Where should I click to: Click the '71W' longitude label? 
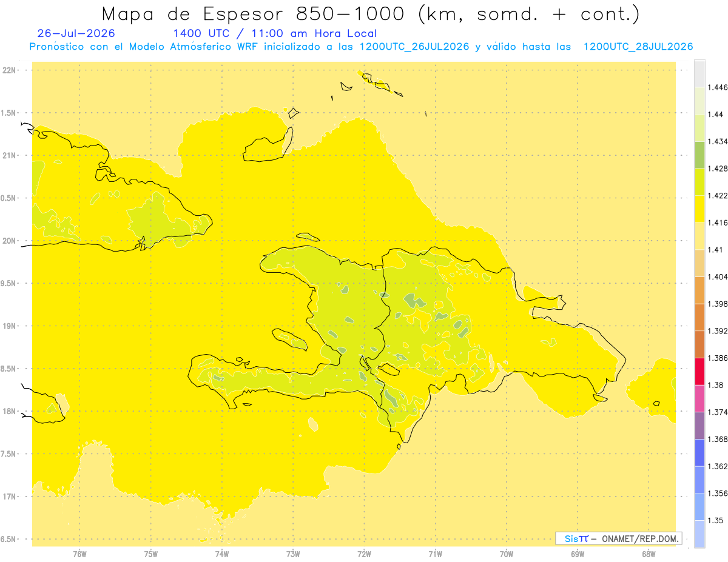click(x=435, y=554)
